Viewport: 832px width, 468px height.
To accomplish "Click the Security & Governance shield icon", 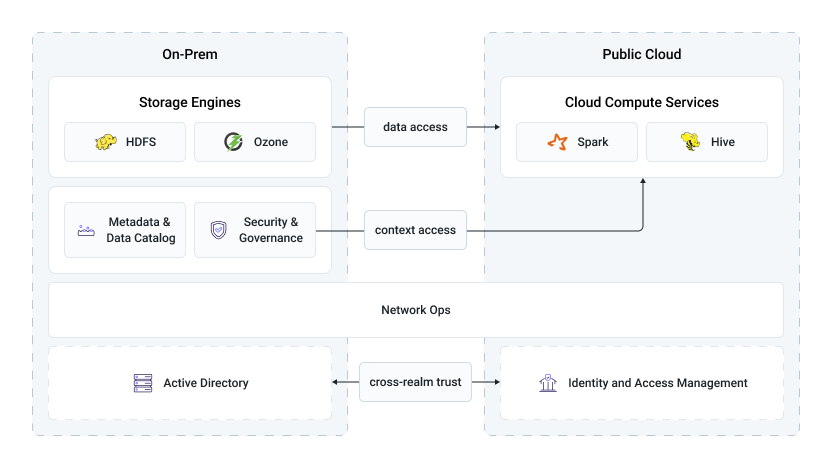I will coord(218,230).
